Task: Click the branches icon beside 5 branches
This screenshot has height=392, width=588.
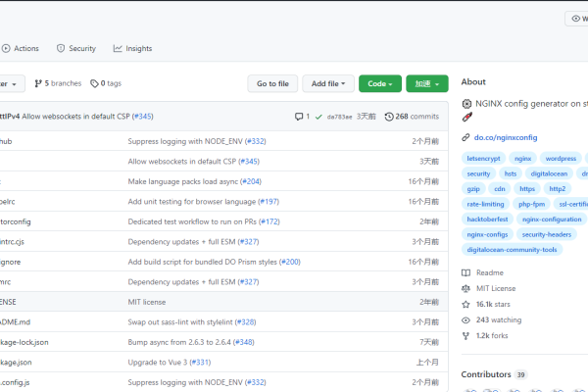Action: (x=38, y=84)
